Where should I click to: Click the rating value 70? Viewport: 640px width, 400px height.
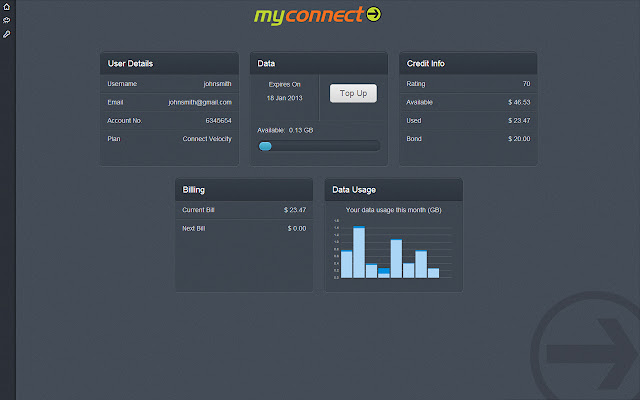(x=527, y=84)
